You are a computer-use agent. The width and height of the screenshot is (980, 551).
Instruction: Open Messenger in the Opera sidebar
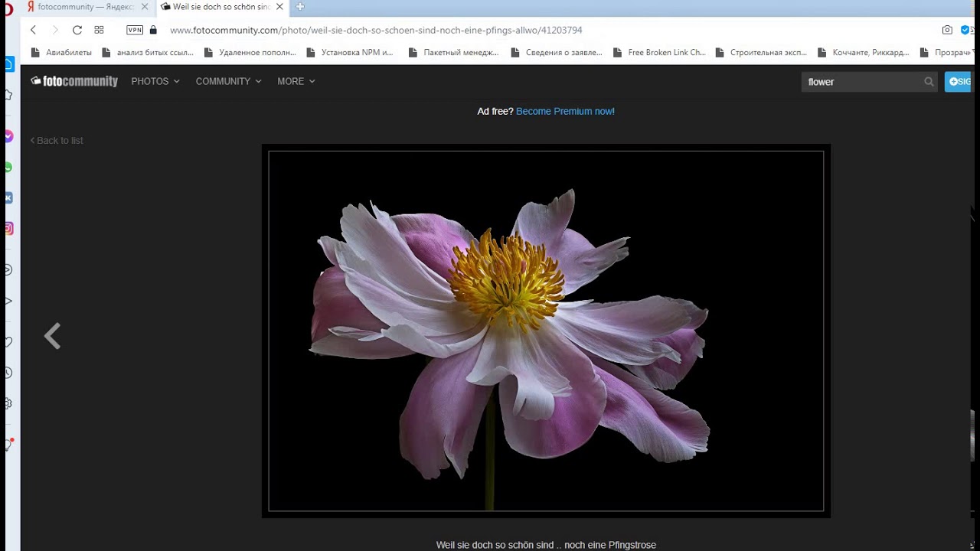[x=8, y=136]
